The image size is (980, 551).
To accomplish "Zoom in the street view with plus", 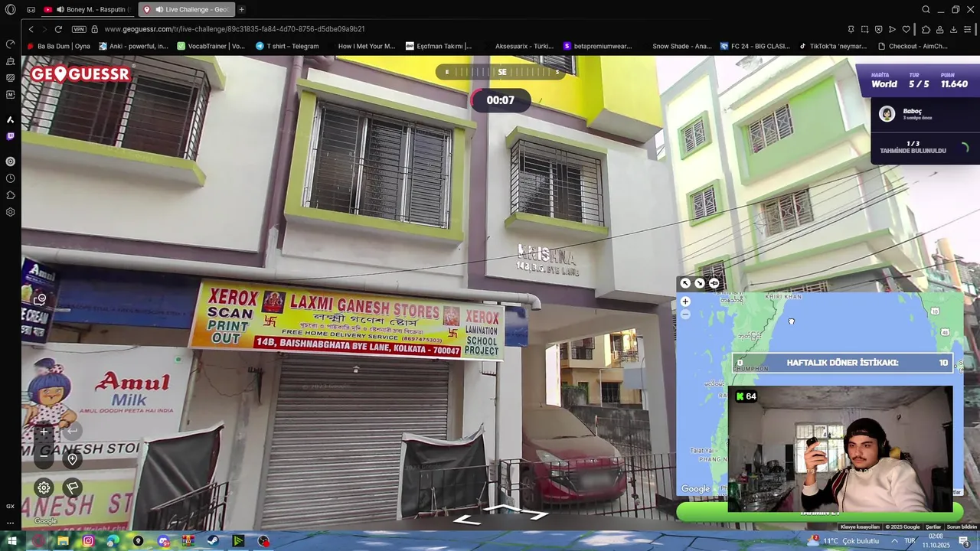I will pos(44,432).
